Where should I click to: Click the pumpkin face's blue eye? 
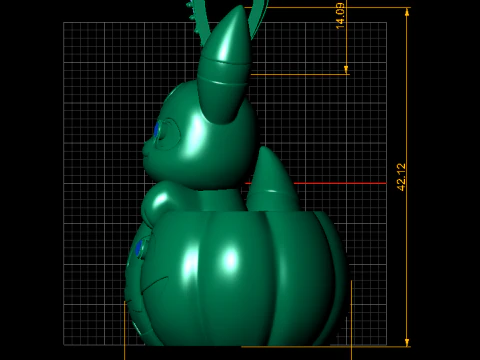139,248
